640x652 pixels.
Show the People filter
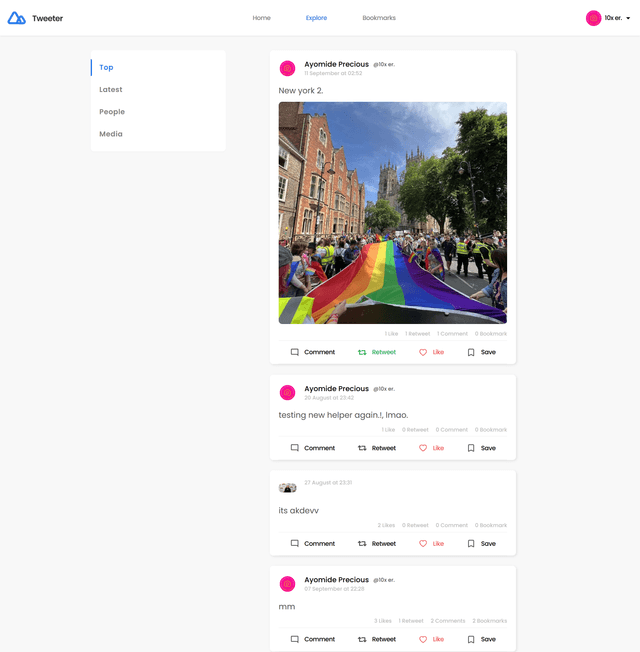[112, 111]
